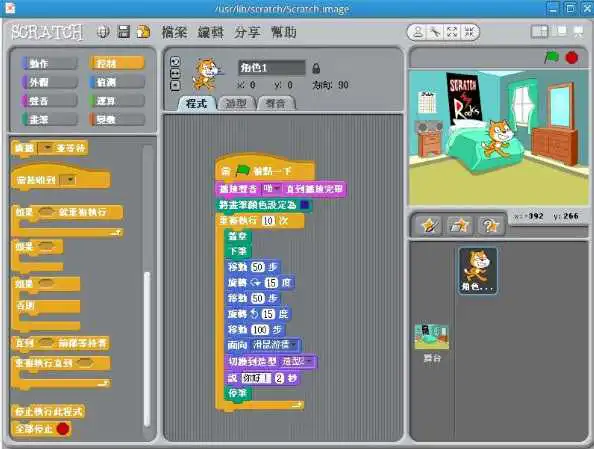Select the scissors delete tool
This screenshot has height=449, width=594.
click(x=435, y=32)
